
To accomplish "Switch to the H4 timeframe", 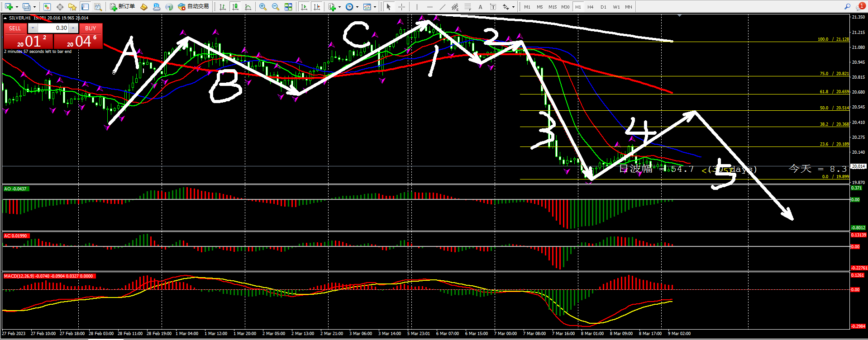I will point(590,7).
